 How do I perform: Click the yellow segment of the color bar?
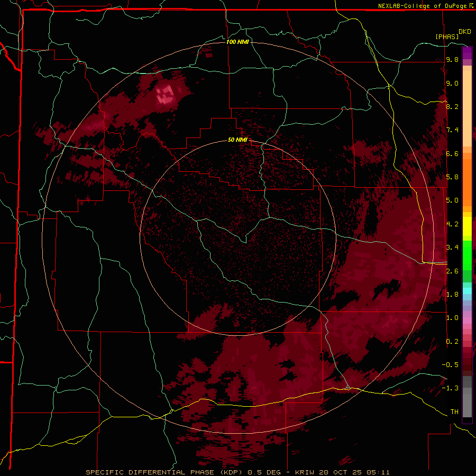(467, 226)
